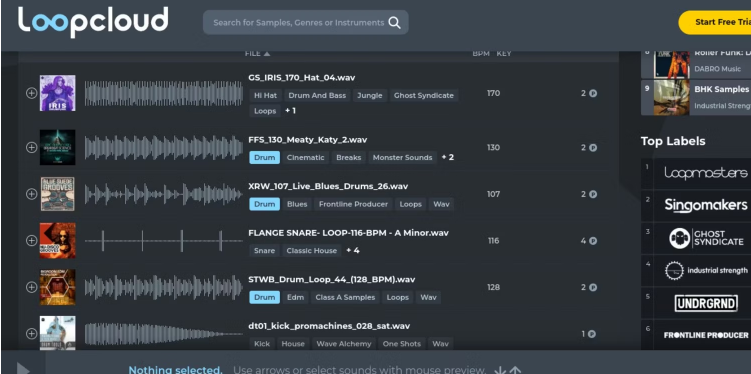The height and width of the screenshot is (374, 751).
Task: Open the FLANGE SNARE pack artwork
Action: (57, 240)
